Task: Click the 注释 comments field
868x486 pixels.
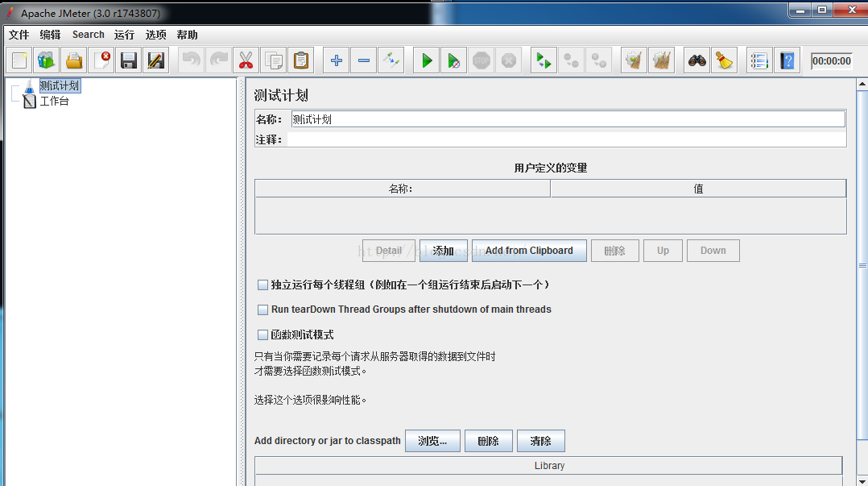Action: [566, 139]
